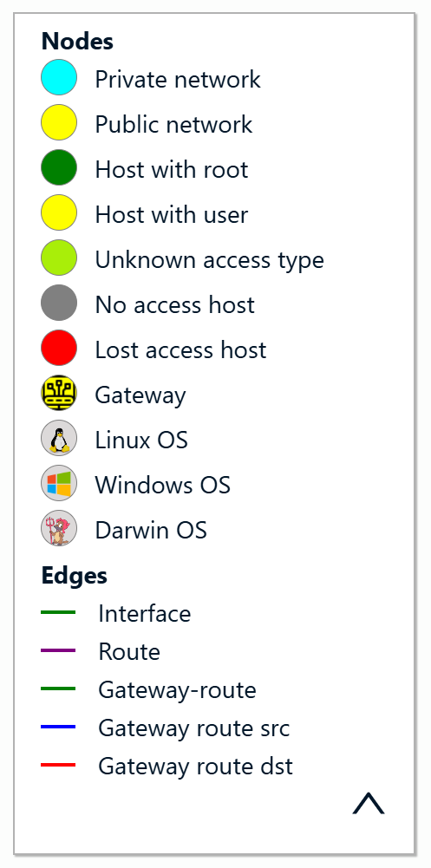
Task: Click the gray No access host circle
Action: 59,303
